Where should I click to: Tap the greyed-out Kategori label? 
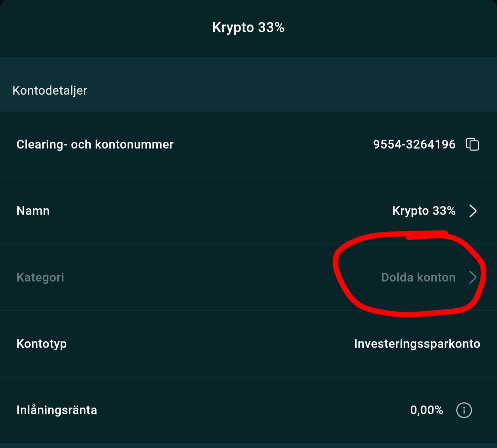tap(40, 277)
